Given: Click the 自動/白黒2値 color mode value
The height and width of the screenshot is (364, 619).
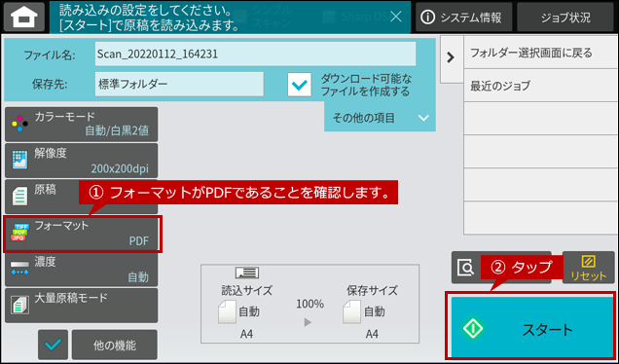Looking at the screenshot, I should tap(117, 130).
